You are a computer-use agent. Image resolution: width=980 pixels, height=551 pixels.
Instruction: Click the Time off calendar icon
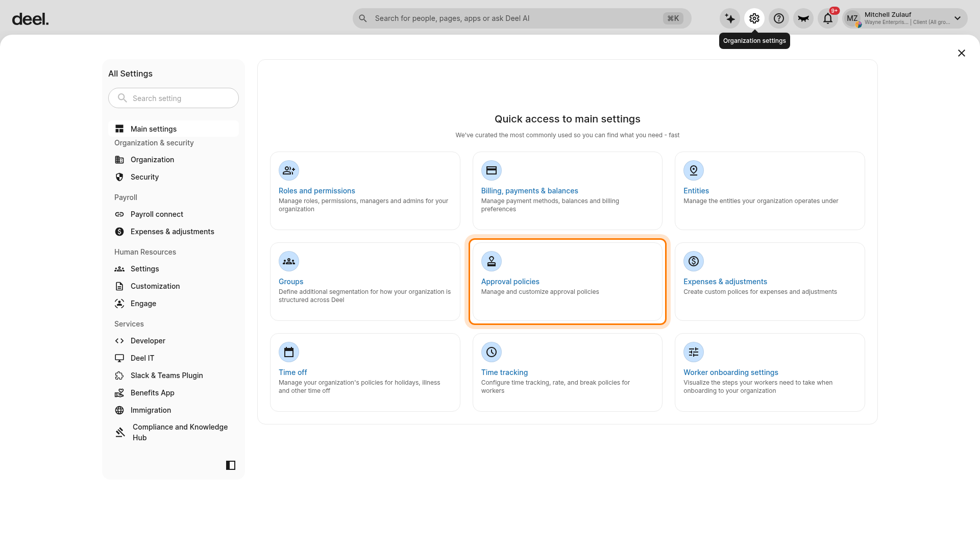pyautogui.click(x=289, y=352)
